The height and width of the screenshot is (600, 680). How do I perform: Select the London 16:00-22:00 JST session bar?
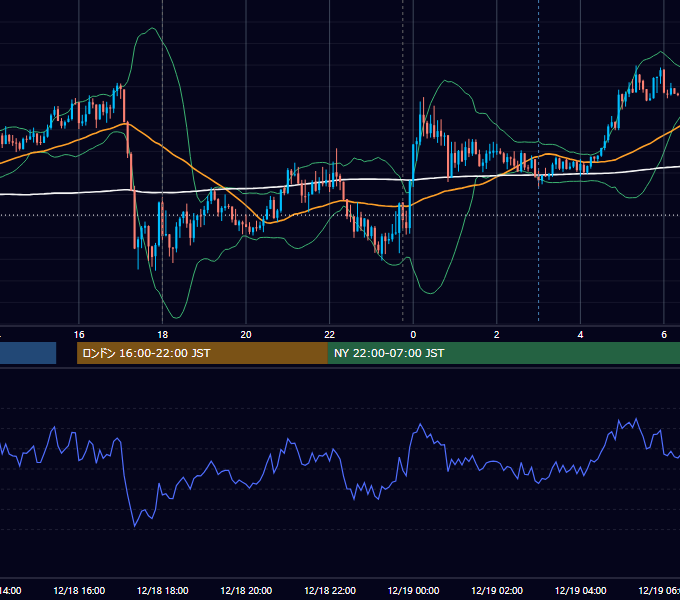202,353
